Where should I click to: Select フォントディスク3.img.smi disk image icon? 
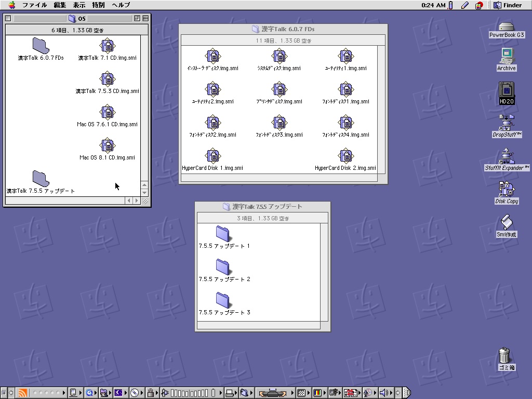[279, 123]
